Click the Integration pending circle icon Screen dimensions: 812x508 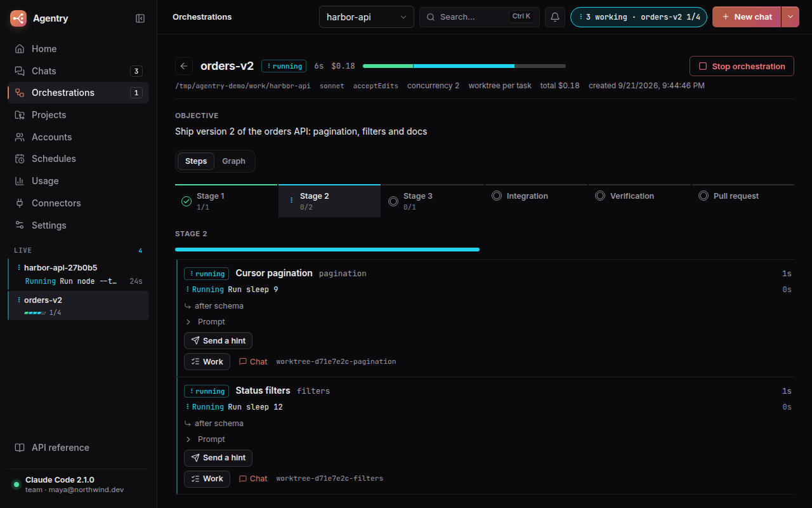(x=497, y=196)
